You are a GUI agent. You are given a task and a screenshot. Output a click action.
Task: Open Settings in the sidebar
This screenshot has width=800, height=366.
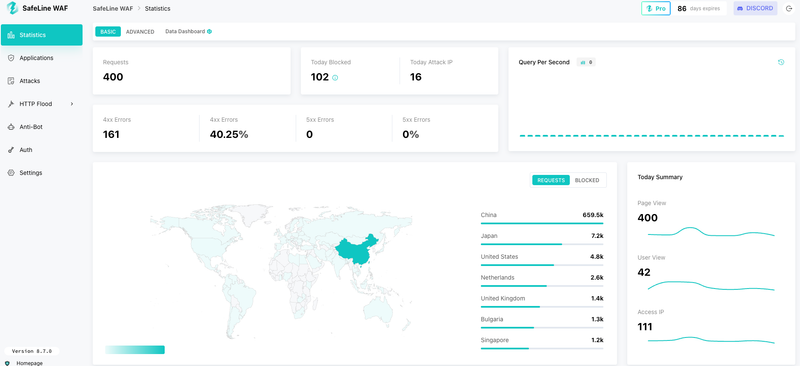pyautogui.click(x=42, y=173)
